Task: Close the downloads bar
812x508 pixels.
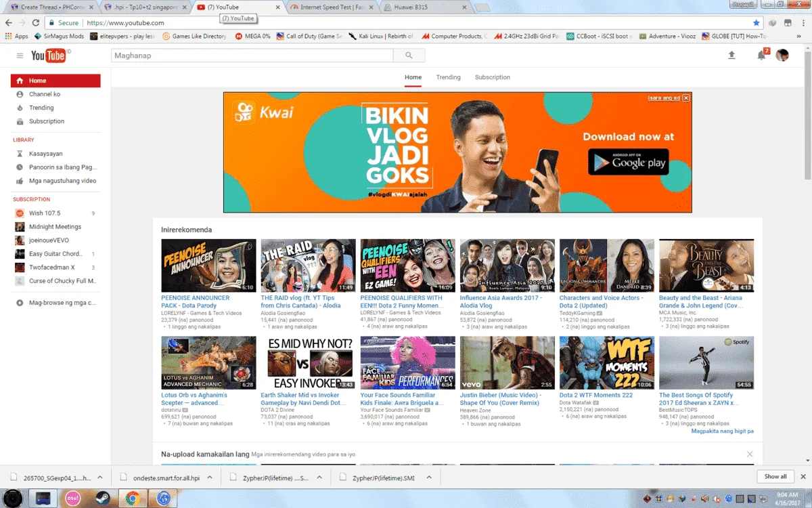Action: pos(803,476)
